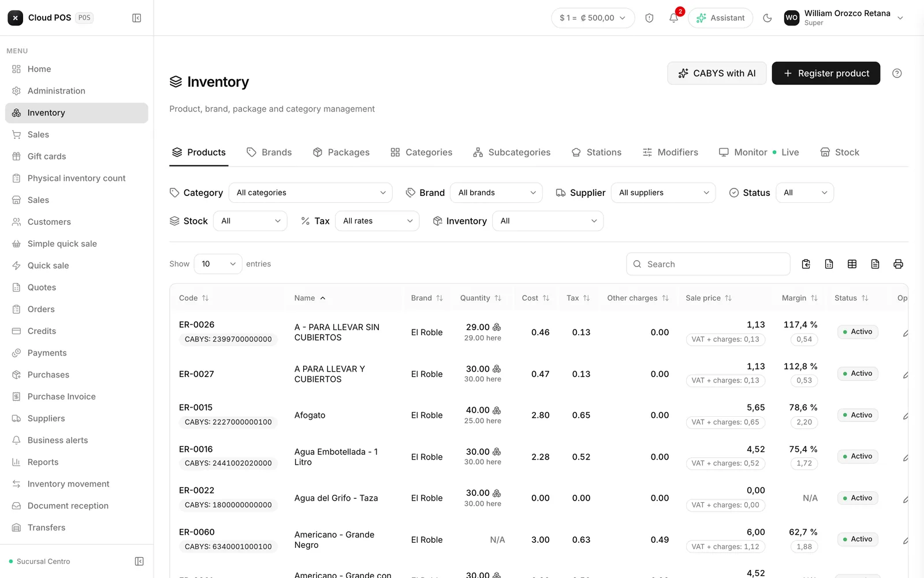Click the branch panel icon near Sucursal Centro

pyautogui.click(x=139, y=561)
